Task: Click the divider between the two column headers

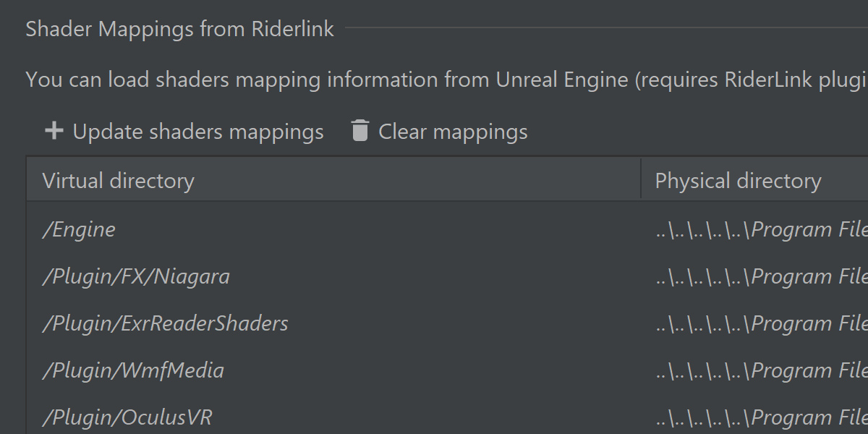Action: [641, 179]
